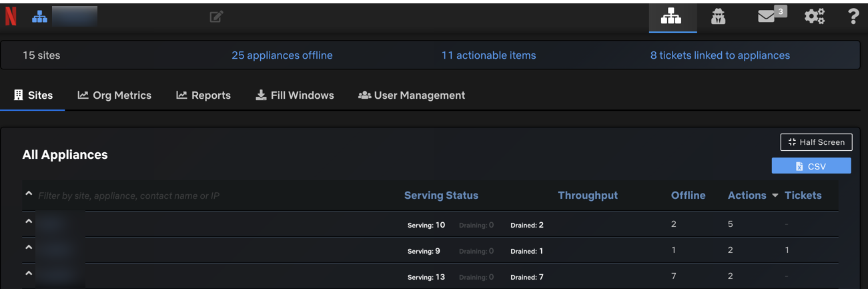Click the Half Screen button
The image size is (868, 289).
pos(816,142)
